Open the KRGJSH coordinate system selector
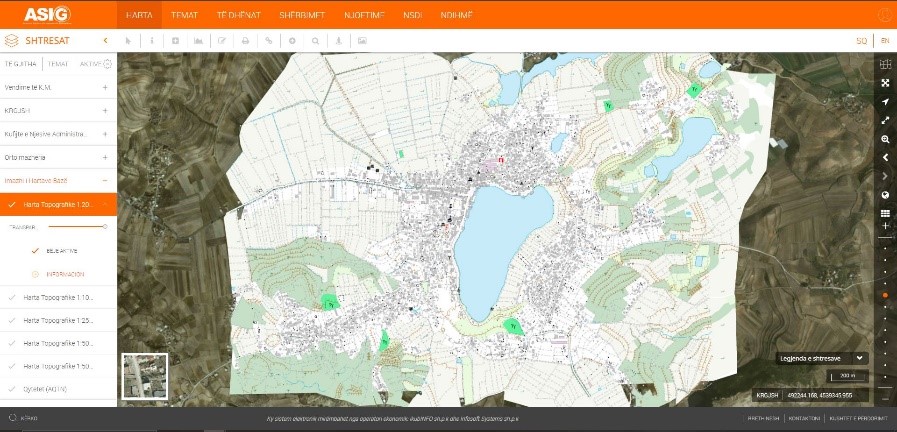The height and width of the screenshot is (432, 897). pos(767,395)
